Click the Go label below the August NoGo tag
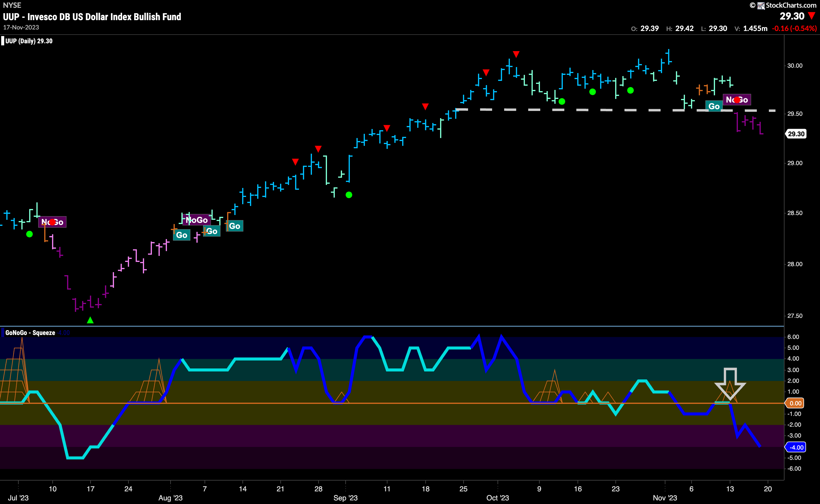This screenshot has height=504, width=820. pos(212,231)
